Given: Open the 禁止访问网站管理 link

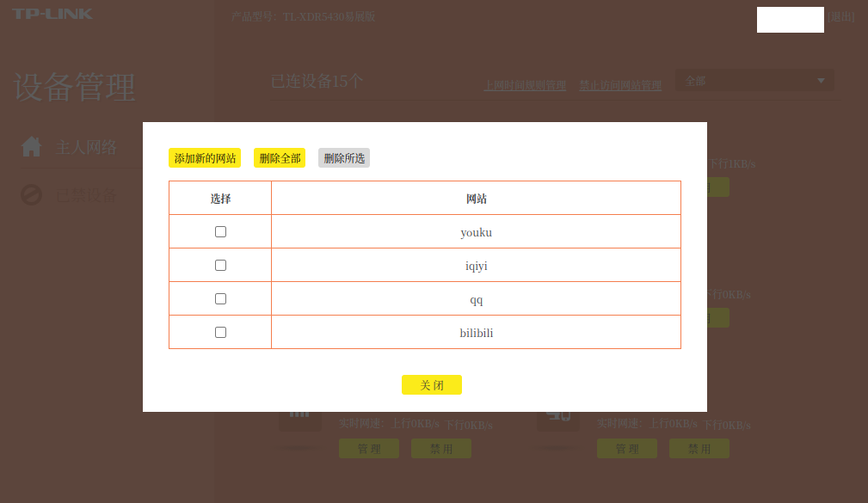Looking at the screenshot, I should click(620, 85).
